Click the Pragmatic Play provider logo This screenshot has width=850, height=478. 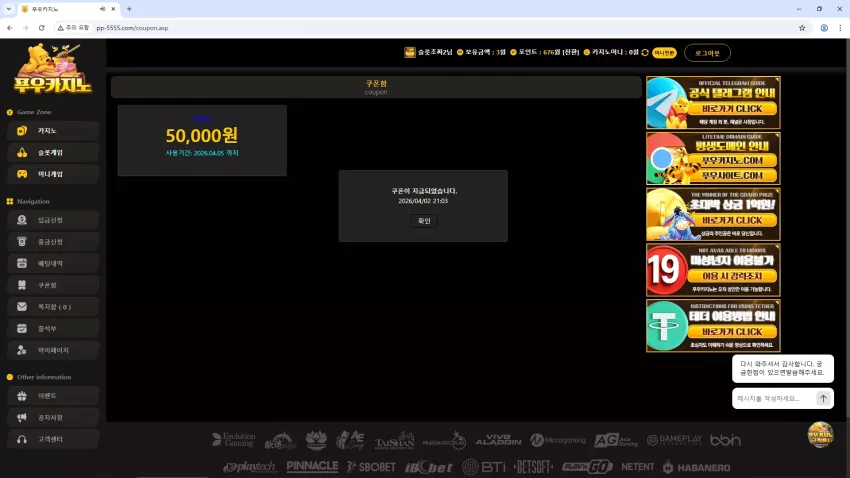(444, 440)
